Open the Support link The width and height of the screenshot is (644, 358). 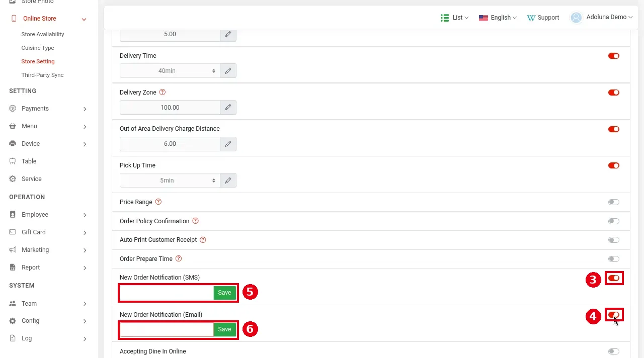point(543,18)
